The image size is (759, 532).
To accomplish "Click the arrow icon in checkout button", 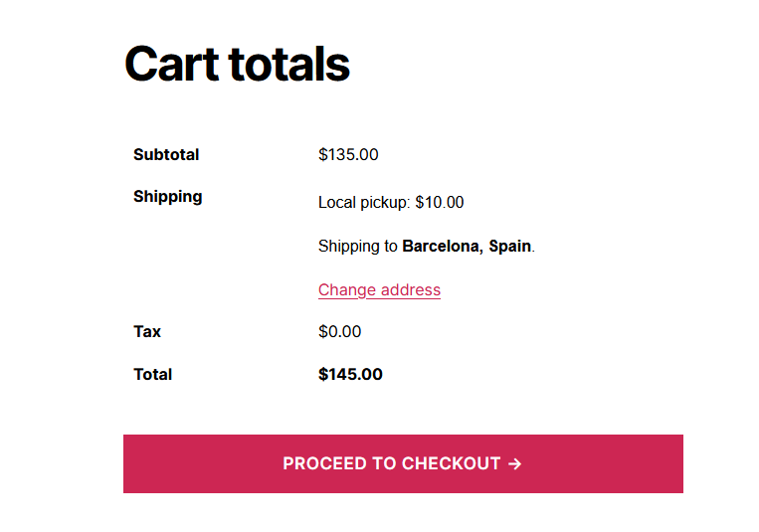I will click(514, 463).
